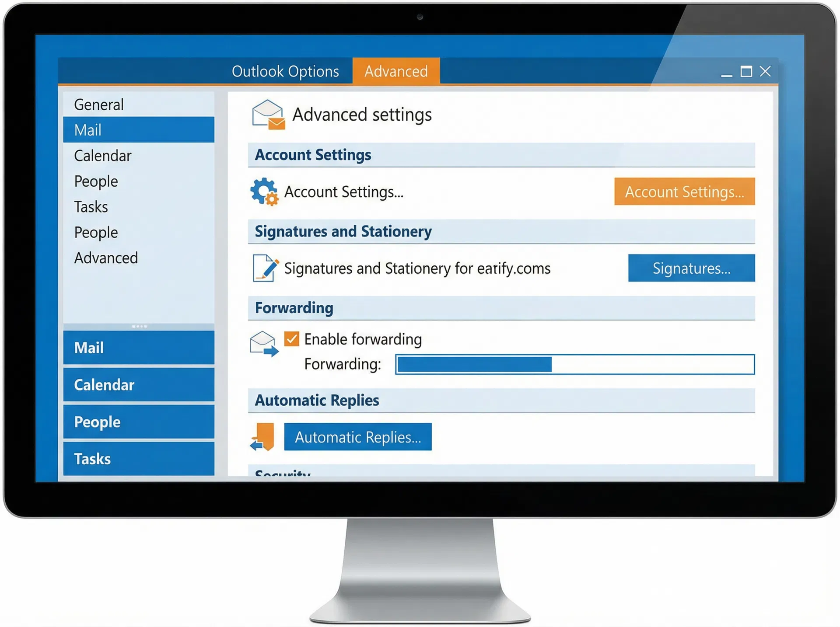
Task: Select People listed below Tasks
Action: [x=139, y=232]
